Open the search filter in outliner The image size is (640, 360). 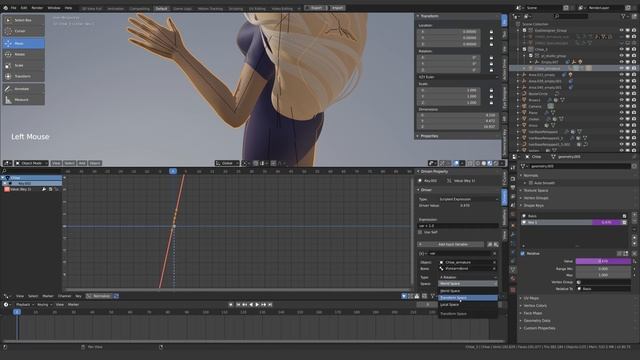570,16
